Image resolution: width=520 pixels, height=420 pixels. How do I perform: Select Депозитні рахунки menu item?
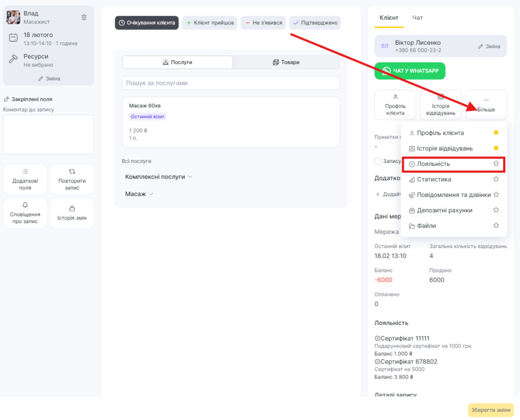coord(444,210)
